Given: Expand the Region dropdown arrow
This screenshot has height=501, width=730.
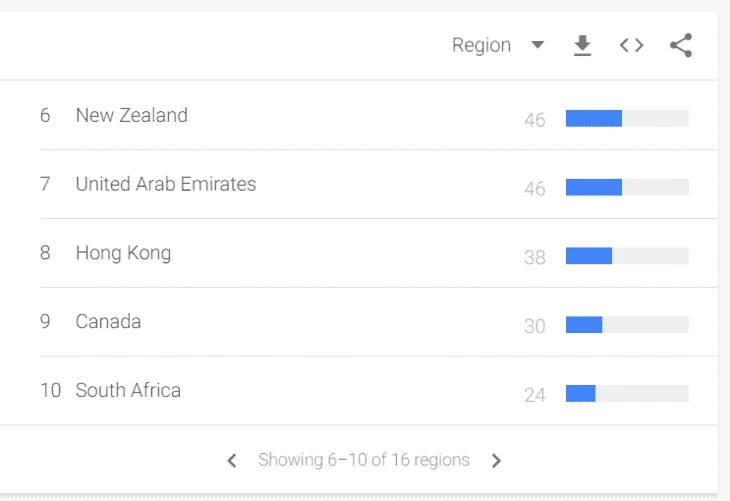Looking at the screenshot, I should [538, 45].
